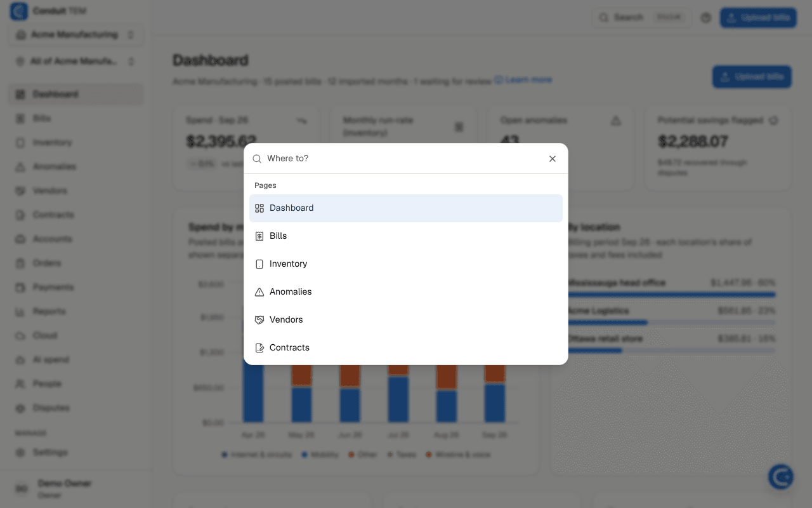The height and width of the screenshot is (508, 812).
Task: Open People in the sidebar
Action: click(75, 384)
